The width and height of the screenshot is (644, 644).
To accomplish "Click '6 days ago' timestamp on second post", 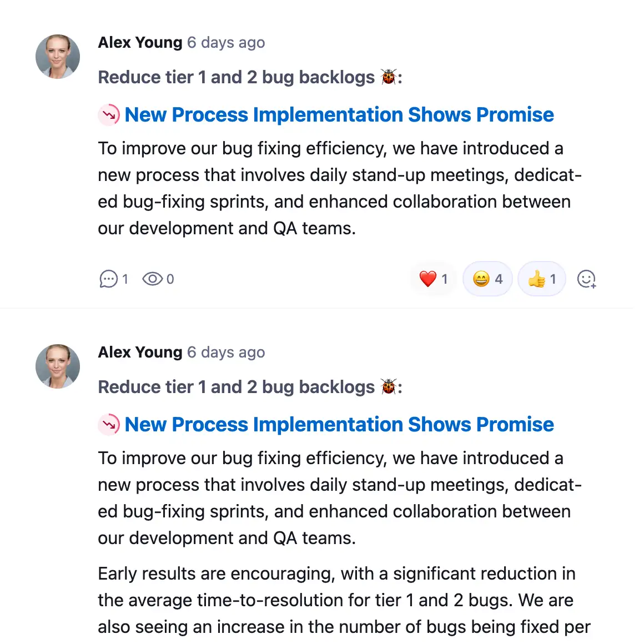I will click(x=226, y=353).
